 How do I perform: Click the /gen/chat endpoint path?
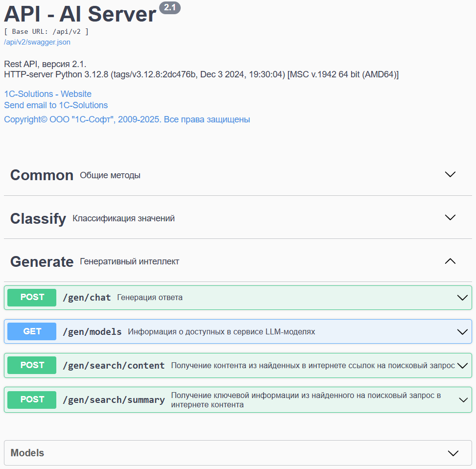click(87, 298)
